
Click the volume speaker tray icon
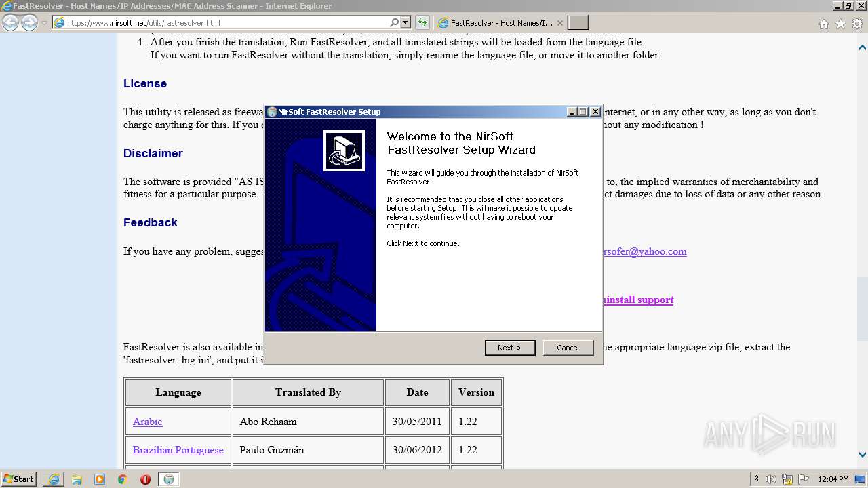click(x=771, y=479)
